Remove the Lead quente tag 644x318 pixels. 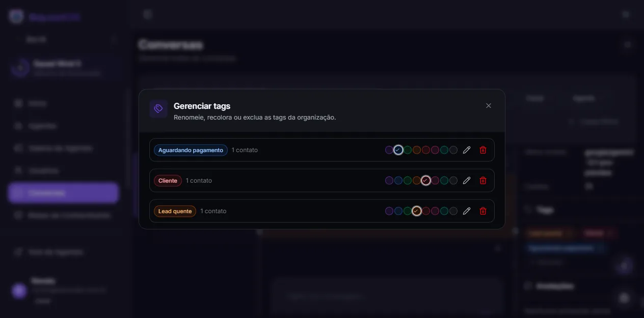point(483,211)
